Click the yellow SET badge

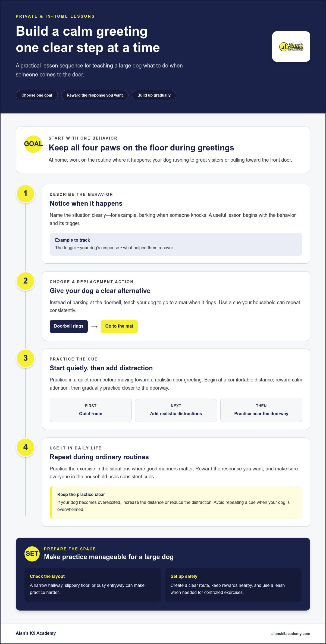pyautogui.click(x=32, y=554)
